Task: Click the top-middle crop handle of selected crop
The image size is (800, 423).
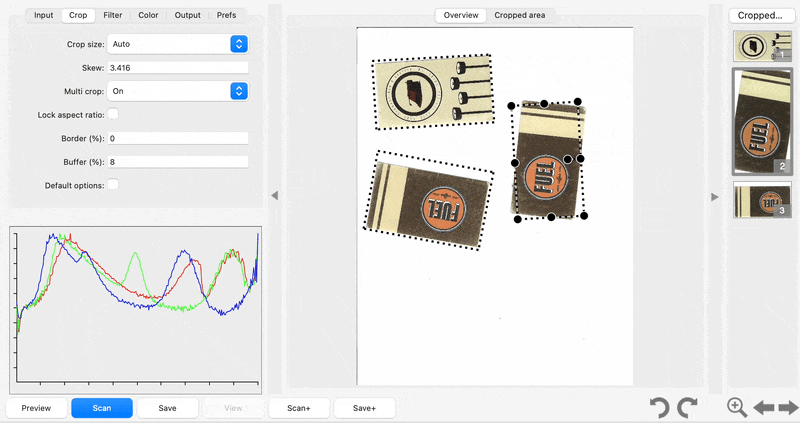Action: [544, 104]
